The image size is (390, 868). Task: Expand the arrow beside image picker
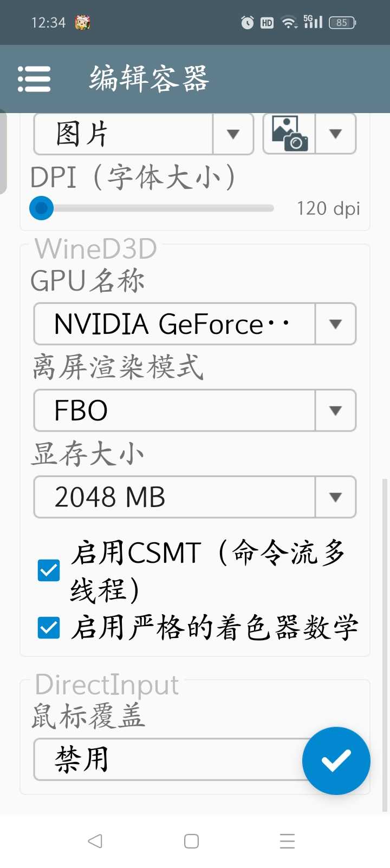[335, 134]
